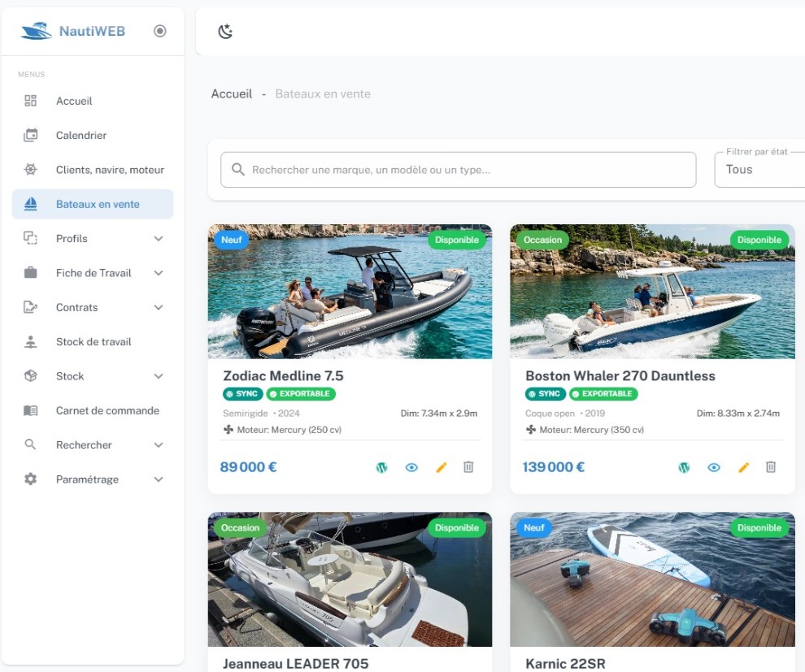Click Occasion badge on Jeanneau card
805x672 pixels.
[240, 528]
